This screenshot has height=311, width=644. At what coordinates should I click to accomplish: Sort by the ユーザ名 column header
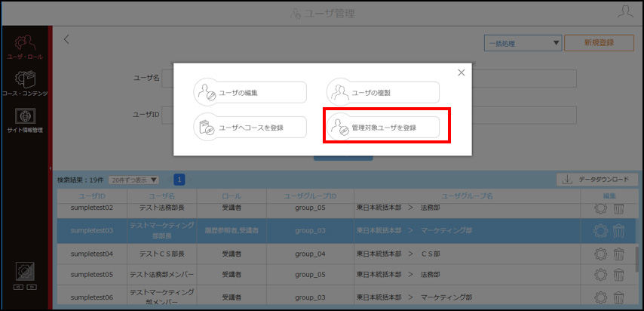tap(162, 196)
